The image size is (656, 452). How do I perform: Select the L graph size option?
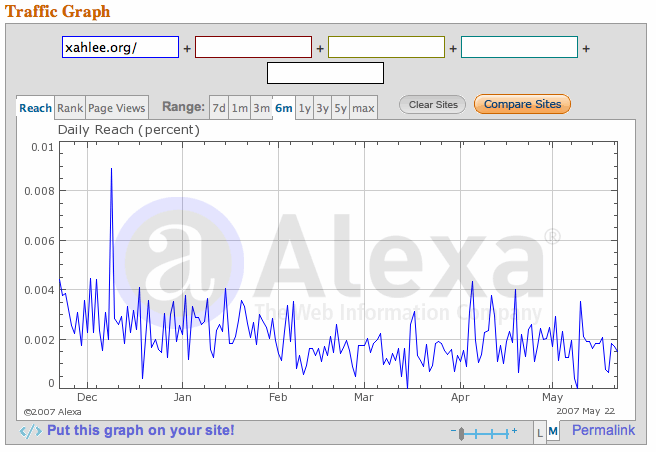[x=541, y=432]
